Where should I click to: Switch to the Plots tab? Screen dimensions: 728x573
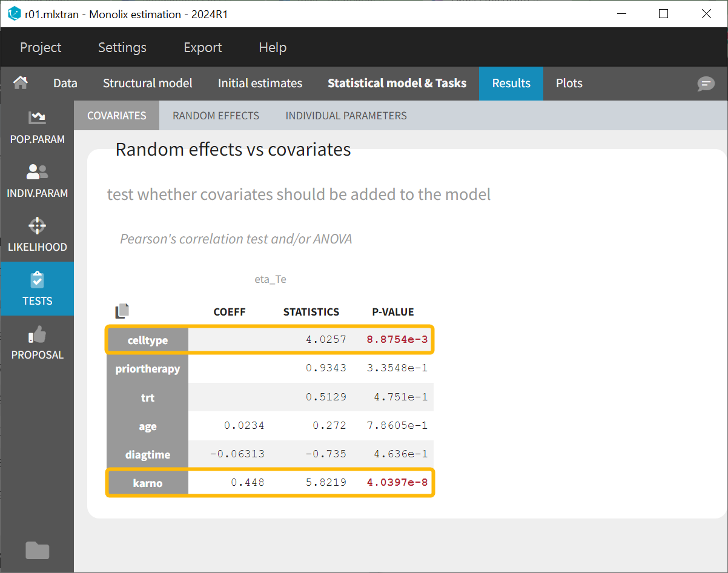[569, 84]
